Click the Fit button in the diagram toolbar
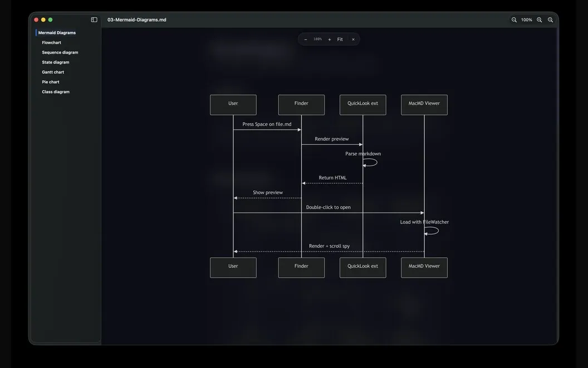The width and height of the screenshot is (588, 368). point(340,40)
